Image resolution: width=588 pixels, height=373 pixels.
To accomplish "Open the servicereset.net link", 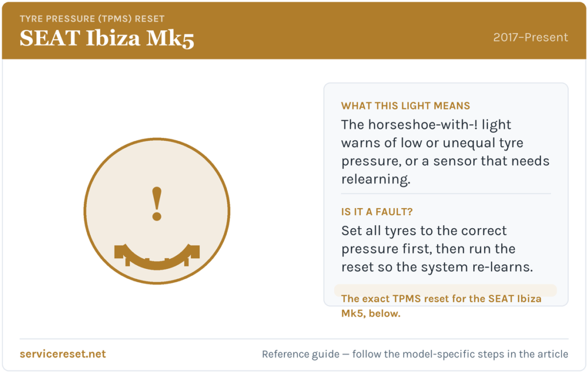I will (63, 354).
